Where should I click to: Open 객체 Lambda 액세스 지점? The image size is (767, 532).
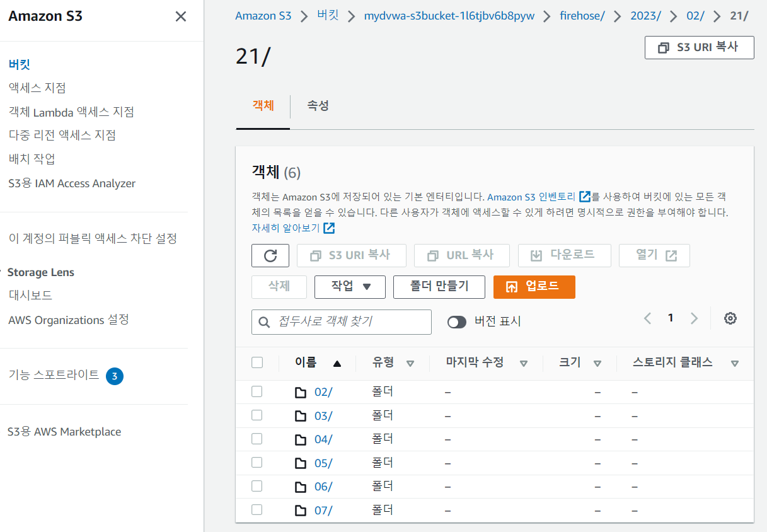[71, 112]
